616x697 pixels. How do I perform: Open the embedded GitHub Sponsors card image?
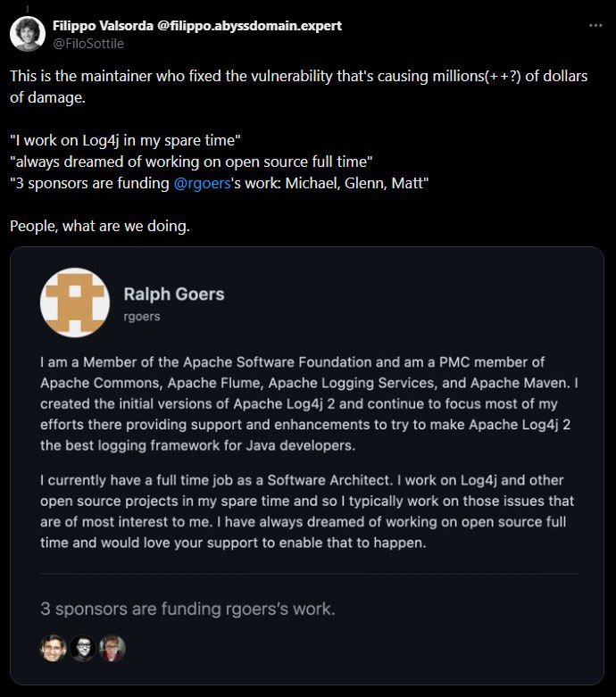pyautogui.click(x=308, y=464)
